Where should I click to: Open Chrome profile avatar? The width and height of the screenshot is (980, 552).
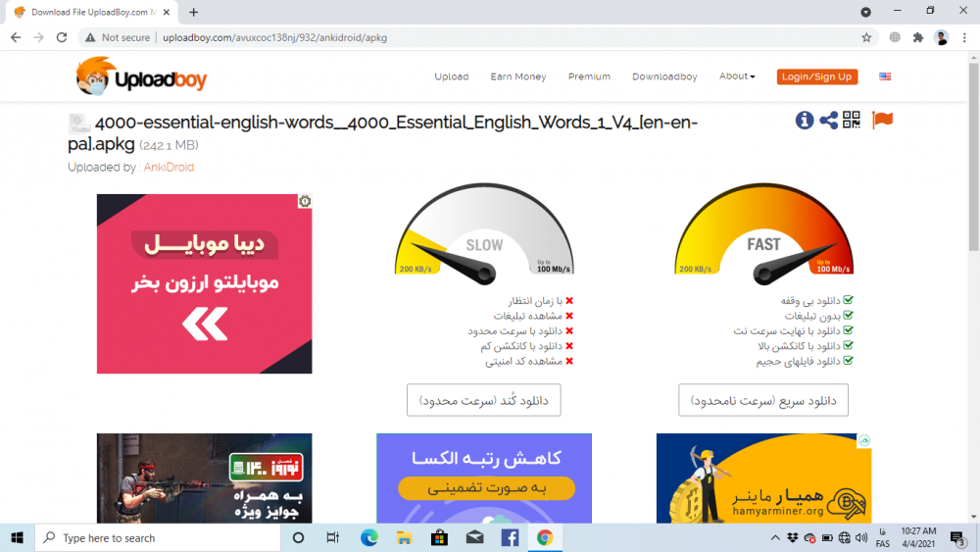tap(941, 37)
